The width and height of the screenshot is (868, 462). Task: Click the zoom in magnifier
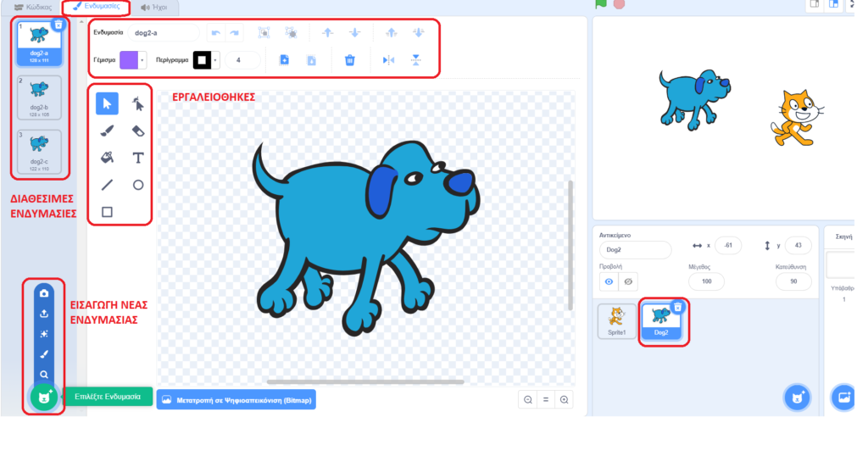[x=564, y=400]
